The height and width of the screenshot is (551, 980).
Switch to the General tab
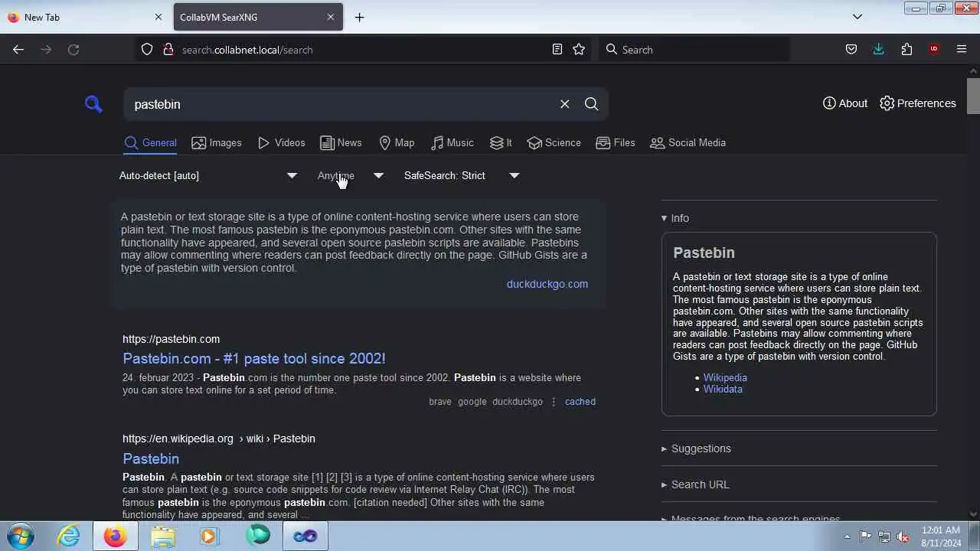tap(150, 143)
